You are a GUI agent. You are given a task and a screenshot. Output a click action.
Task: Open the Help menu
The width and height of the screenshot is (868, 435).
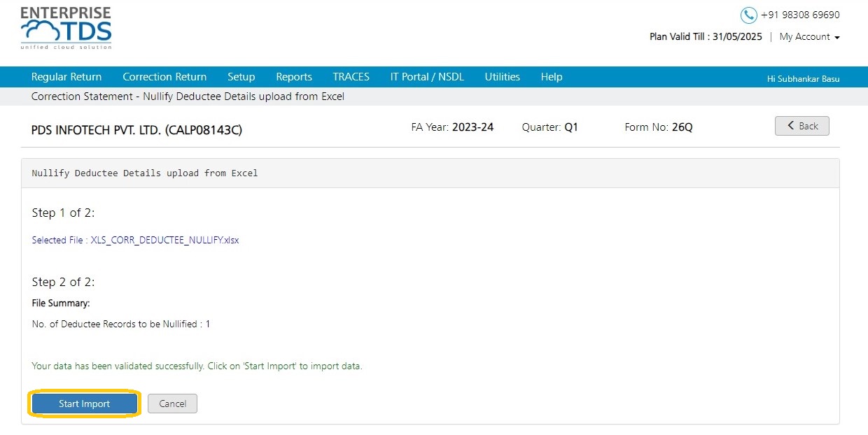[x=552, y=77]
